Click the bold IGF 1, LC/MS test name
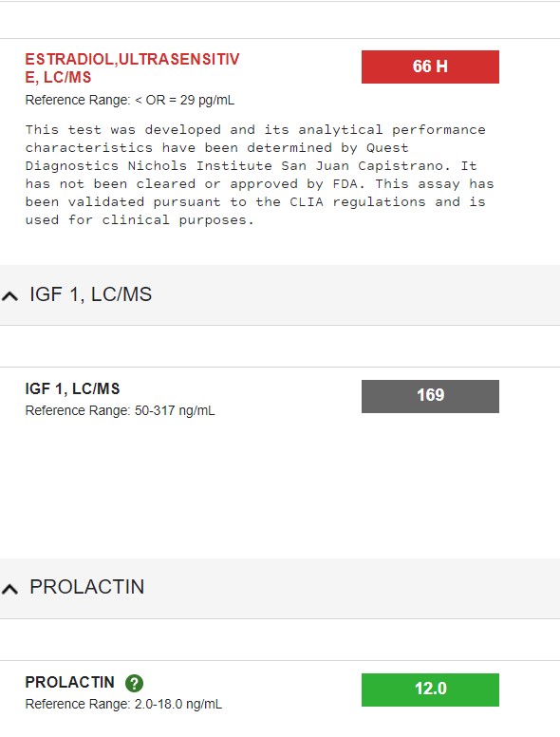The image size is (560, 737). (x=72, y=388)
